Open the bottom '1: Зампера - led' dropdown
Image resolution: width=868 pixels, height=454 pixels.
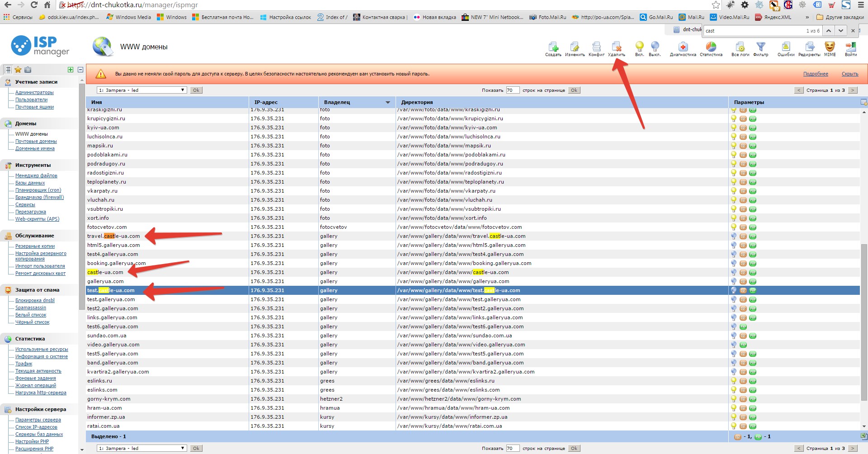click(x=142, y=448)
